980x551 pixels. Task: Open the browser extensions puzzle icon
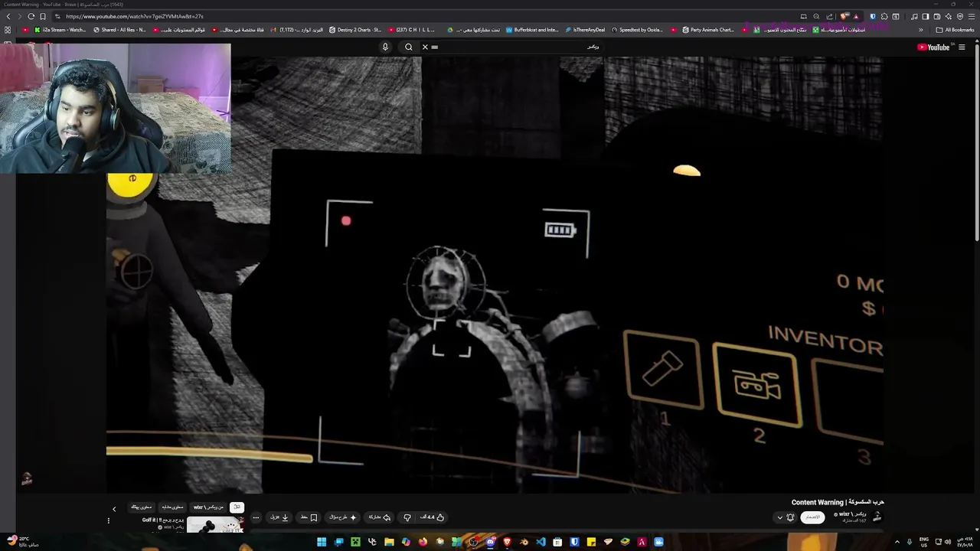884,16
